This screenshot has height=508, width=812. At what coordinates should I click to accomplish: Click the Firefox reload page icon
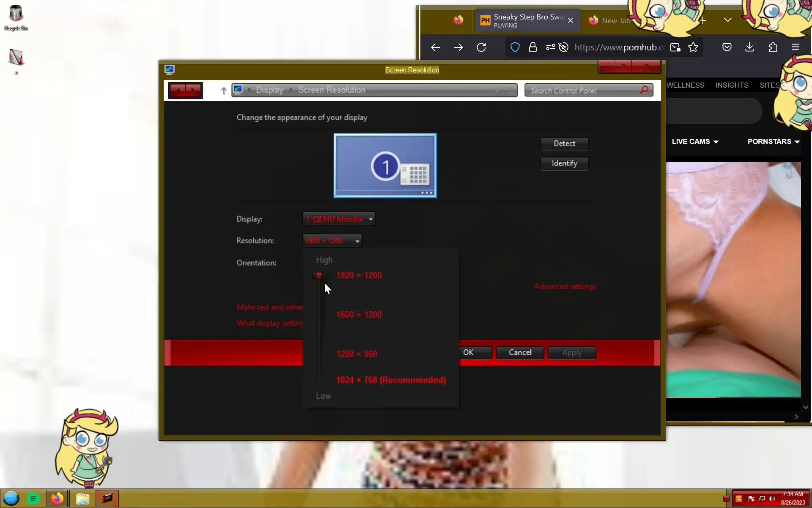(x=481, y=47)
